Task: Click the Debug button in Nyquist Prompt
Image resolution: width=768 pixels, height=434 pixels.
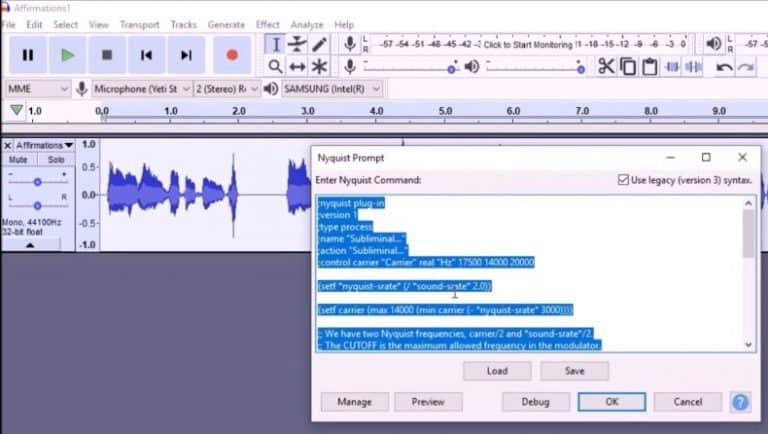Action: click(535, 402)
